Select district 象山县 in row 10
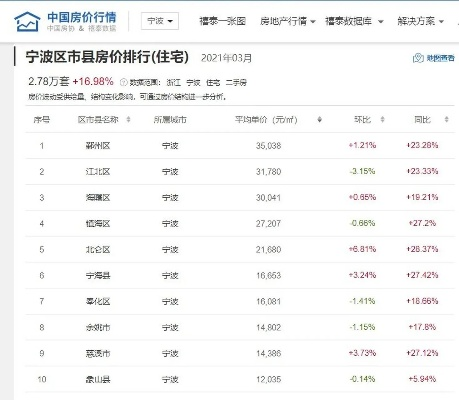This screenshot has height=400, width=459. (x=98, y=379)
